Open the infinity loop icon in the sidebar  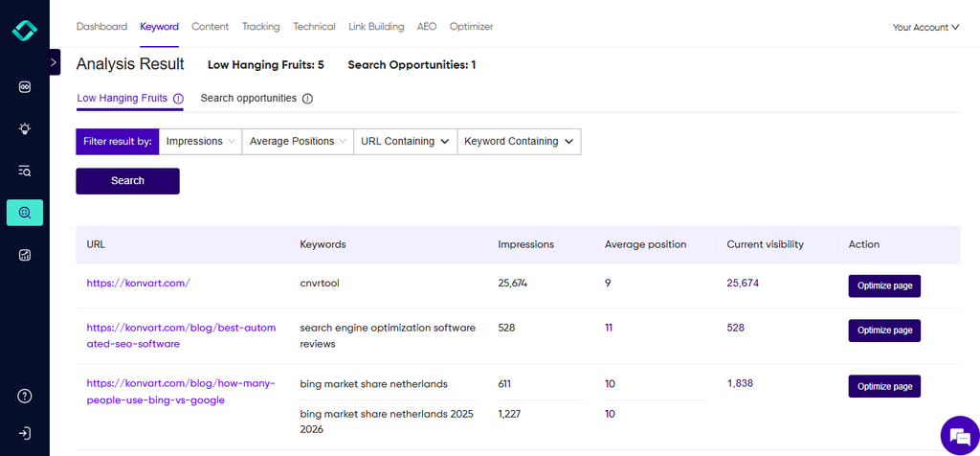pos(24,87)
